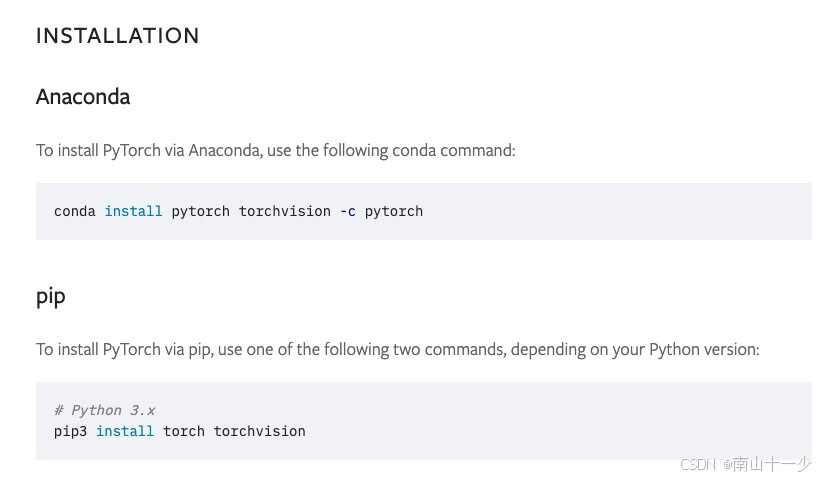Select the install keyword in the conda command
This screenshot has height=480, width=824.
click(133, 211)
